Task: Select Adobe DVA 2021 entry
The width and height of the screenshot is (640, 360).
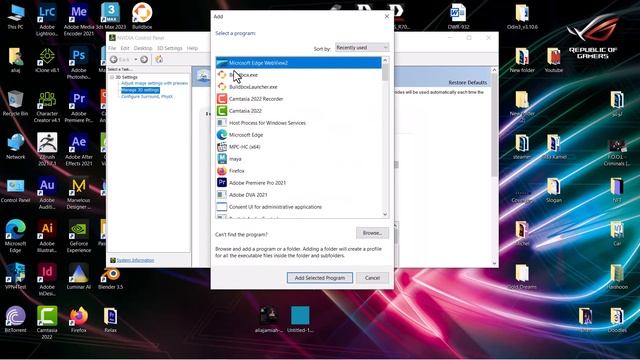Action: click(x=298, y=195)
